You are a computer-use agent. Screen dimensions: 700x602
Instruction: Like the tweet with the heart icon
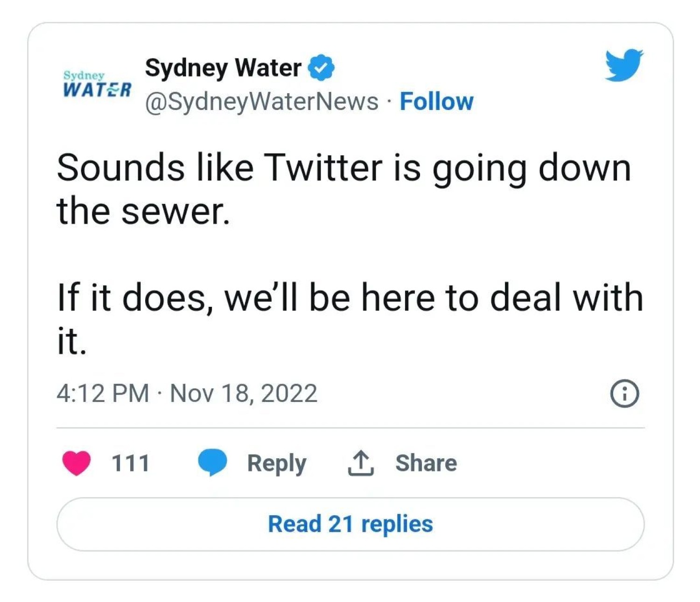(77, 463)
